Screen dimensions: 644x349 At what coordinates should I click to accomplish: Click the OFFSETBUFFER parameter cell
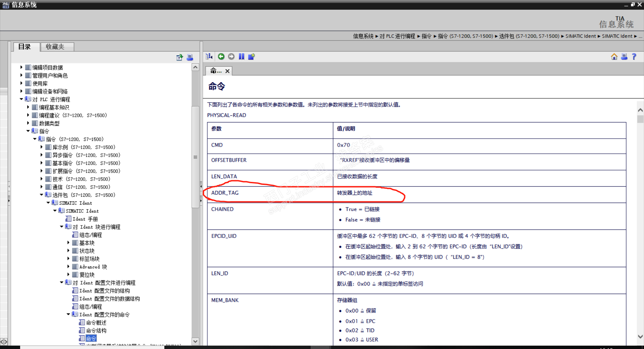(x=270, y=162)
